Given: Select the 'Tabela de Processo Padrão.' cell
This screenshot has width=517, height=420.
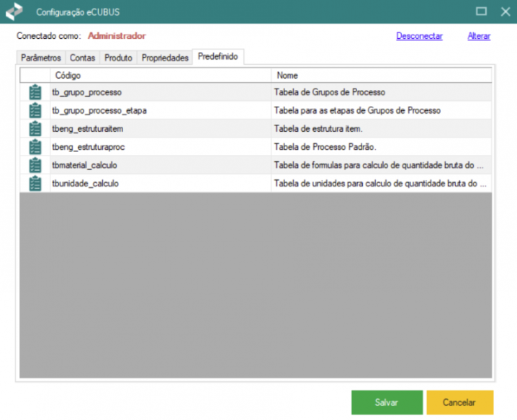Looking at the screenshot, I should (381, 147).
